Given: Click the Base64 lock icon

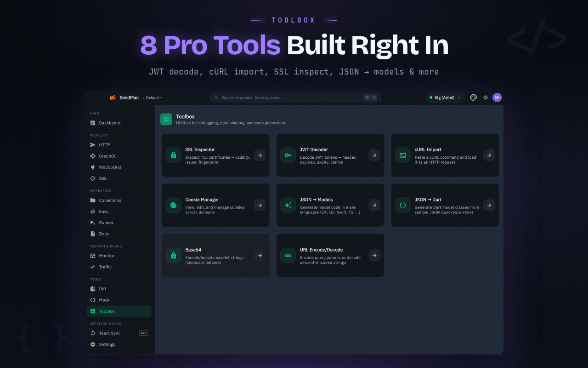Looking at the screenshot, I should pyautogui.click(x=173, y=255).
